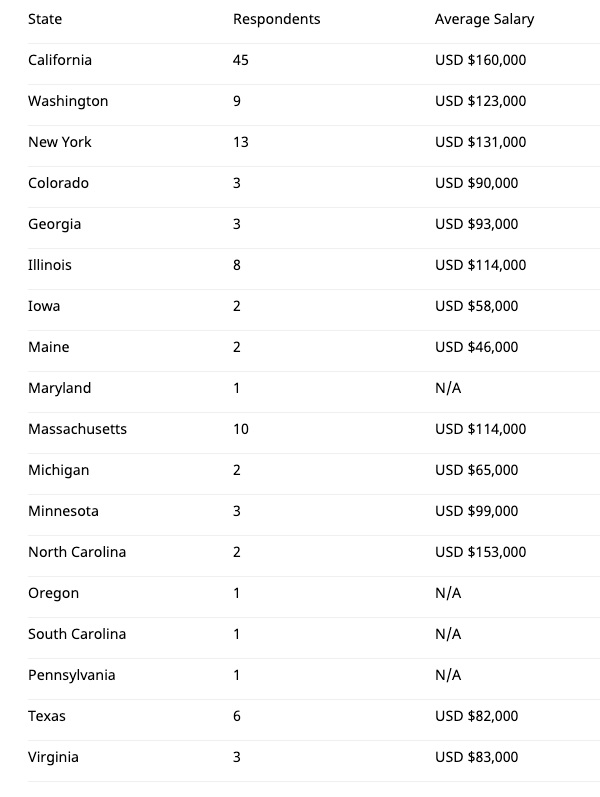This screenshot has width=600, height=797.
Task: Select the Maine state cell
Action: (x=49, y=347)
